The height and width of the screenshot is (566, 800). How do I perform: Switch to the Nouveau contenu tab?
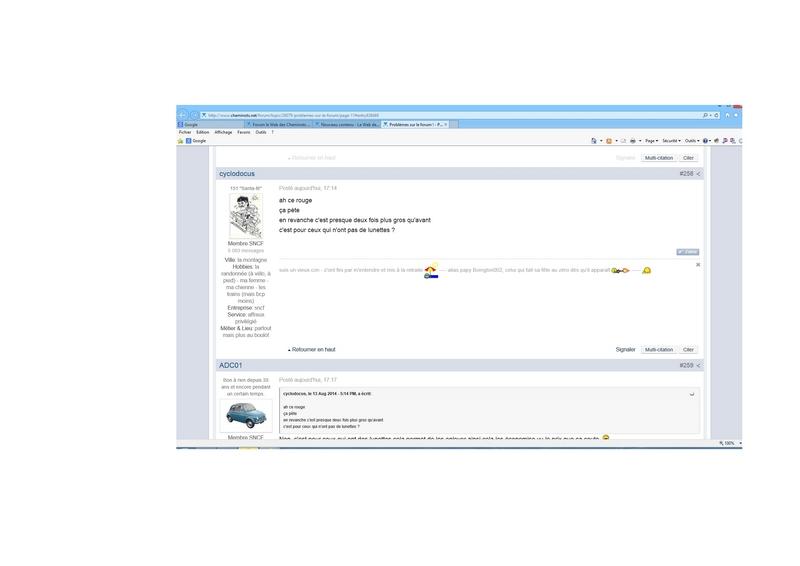point(347,125)
